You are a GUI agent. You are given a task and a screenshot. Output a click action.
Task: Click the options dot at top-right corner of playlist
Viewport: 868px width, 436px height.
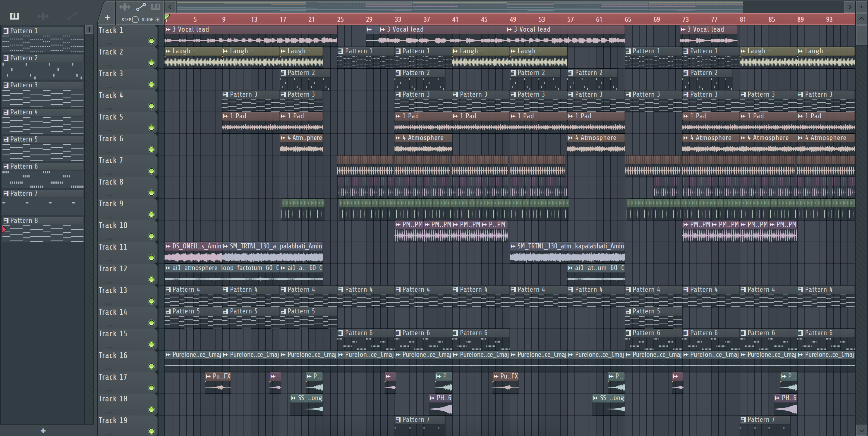click(x=862, y=7)
